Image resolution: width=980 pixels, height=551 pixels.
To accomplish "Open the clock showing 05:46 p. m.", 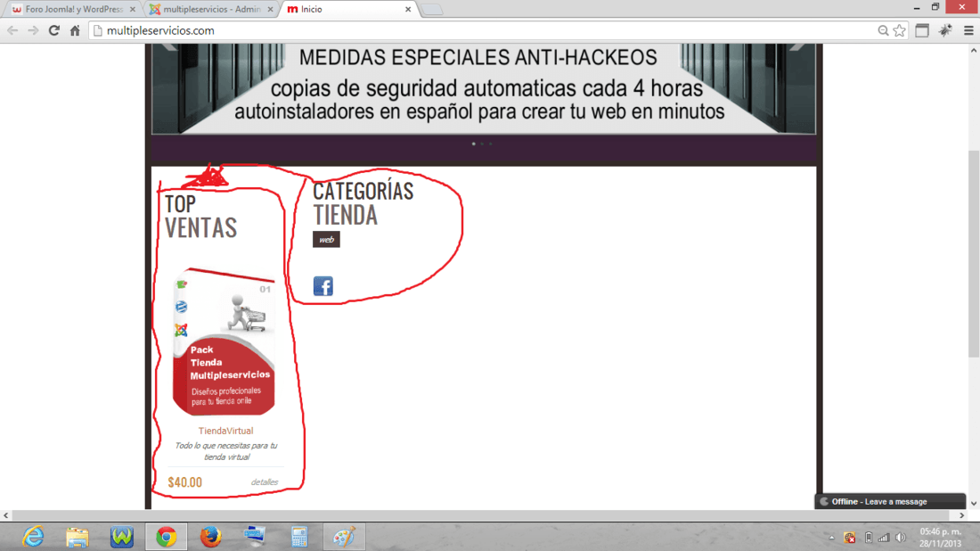I will 941,538.
